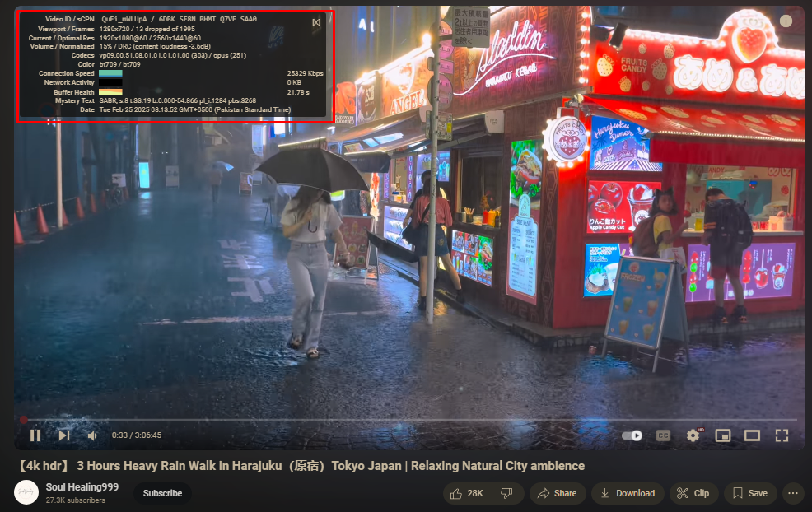Seek along the video progress bar
This screenshot has height=512, width=812.
click(x=409, y=419)
